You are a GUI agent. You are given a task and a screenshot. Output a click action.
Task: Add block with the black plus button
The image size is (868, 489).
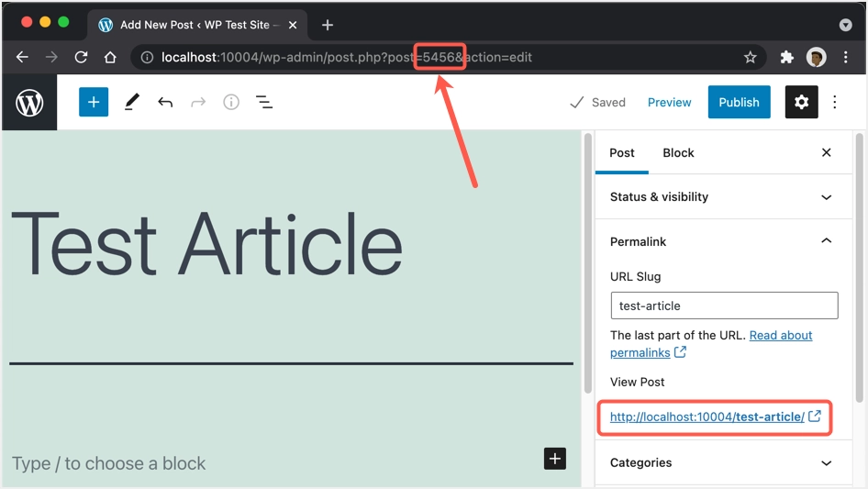coord(555,459)
